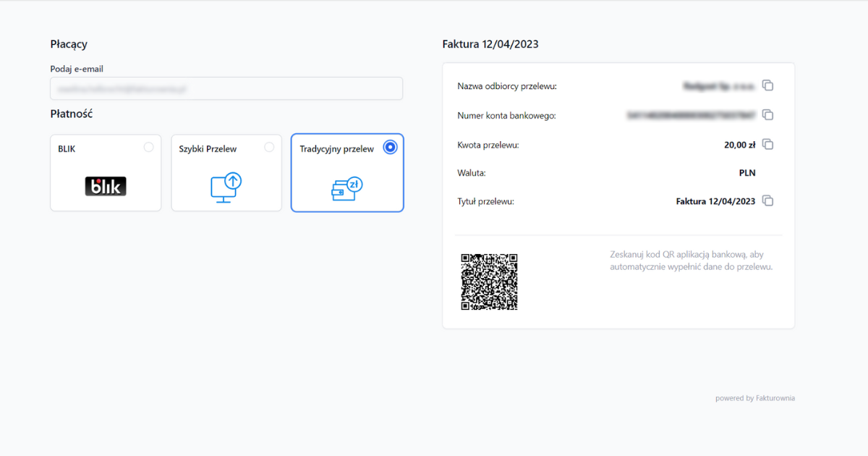This screenshot has width=868, height=456.
Task: Click the wallet icon on Tradycyjny przelew
Action: click(x=347, y=187)
